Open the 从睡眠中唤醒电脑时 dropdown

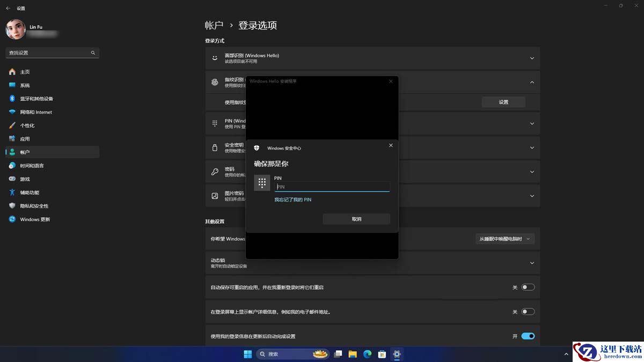click(505, 239)
